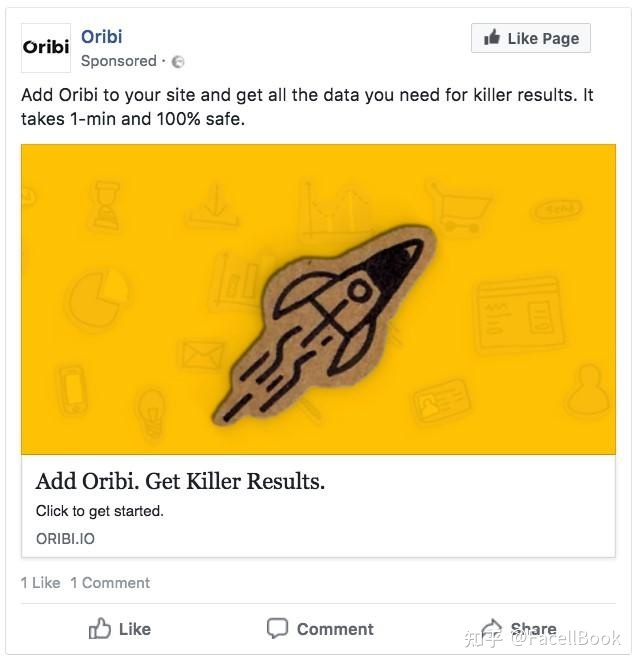Click the globe audience icon beside Sponsored

coord(178,62)
